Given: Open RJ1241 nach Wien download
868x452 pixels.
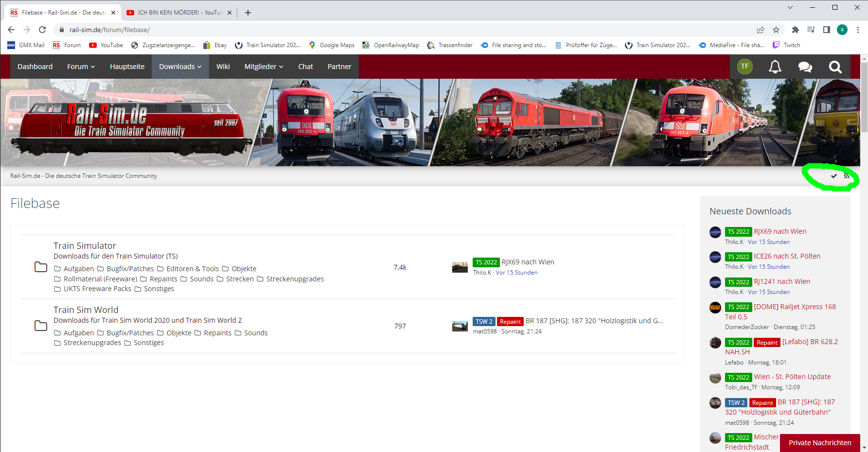Looking at the screenshot, I should coord(782,281).
